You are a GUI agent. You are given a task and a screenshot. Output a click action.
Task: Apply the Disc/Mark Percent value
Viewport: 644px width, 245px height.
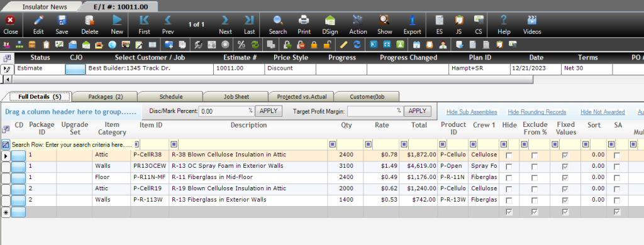coord(269,111)
